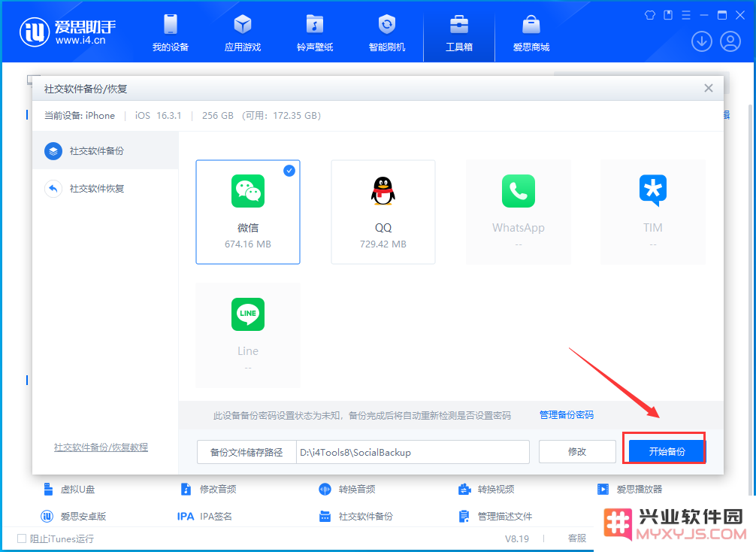Viewport: 756px width, 552px height.
Task: Open 管理备份密码 link
Action: 567,415
